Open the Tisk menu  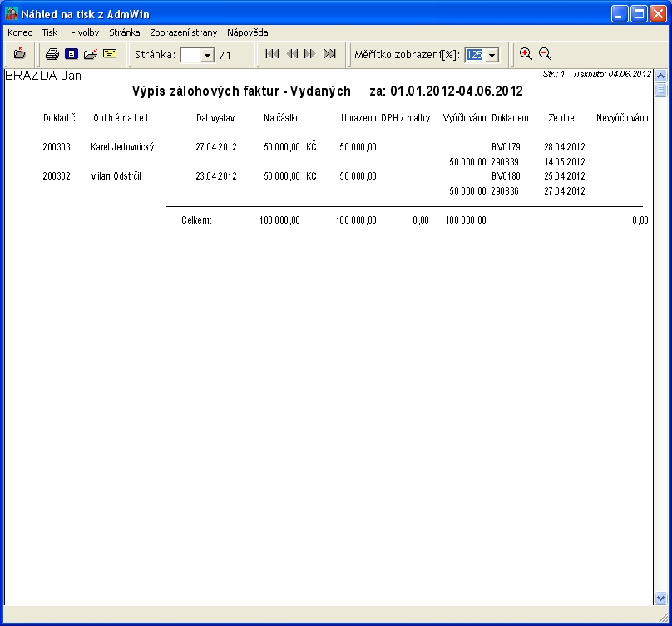tap(49, 32)
